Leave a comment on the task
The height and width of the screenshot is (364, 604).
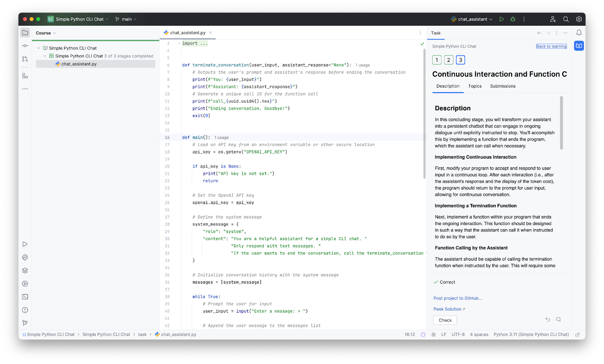558,319
